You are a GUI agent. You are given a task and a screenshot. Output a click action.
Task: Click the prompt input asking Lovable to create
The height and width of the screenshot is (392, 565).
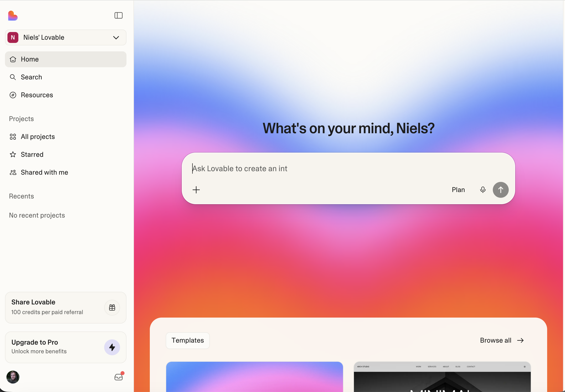point(347,168)
